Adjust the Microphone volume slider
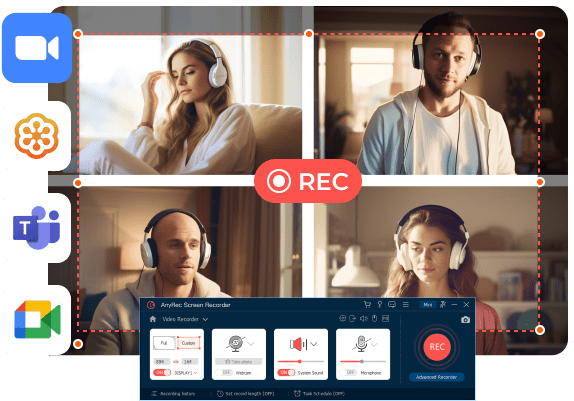Screen dimensions: 574x401 [x=363, y=361]
